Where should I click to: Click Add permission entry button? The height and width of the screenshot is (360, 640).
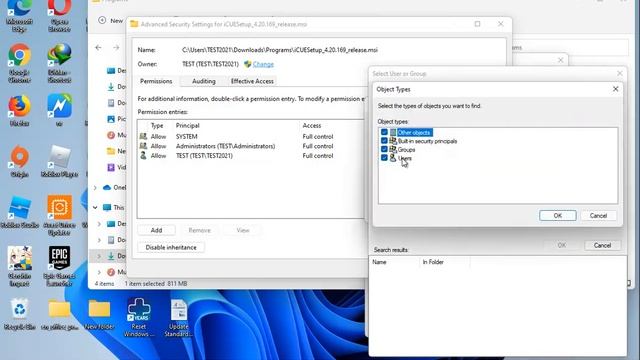pyautogui.click(x=156, y=230)
